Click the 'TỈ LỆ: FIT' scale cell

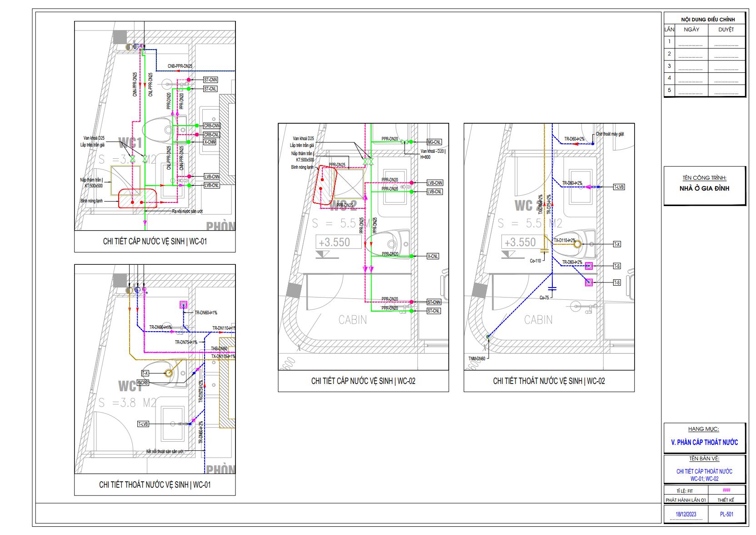pos(685,491)
